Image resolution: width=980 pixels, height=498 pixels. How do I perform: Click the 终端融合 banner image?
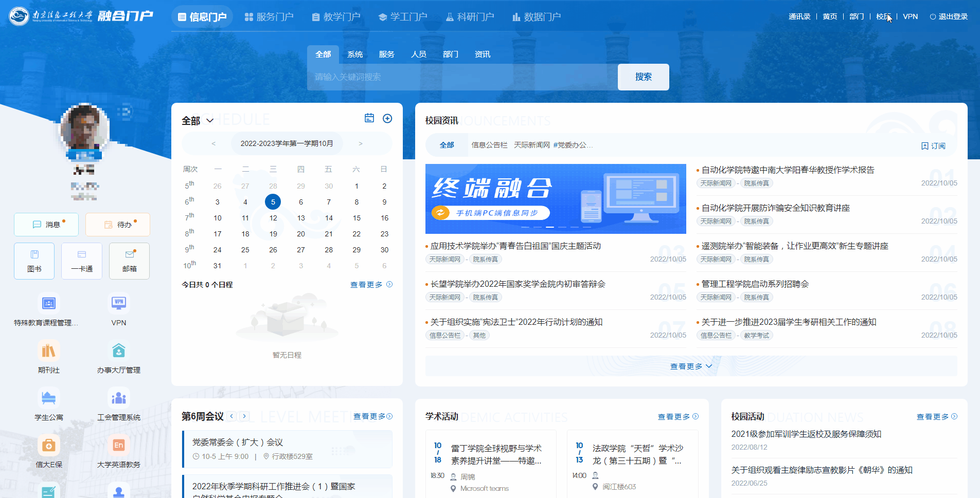(556, 199)
